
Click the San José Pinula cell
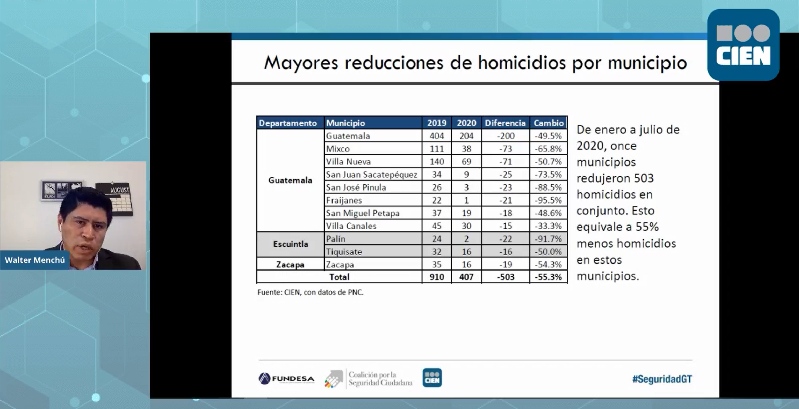pyautogui.click(x=373, y=187)
